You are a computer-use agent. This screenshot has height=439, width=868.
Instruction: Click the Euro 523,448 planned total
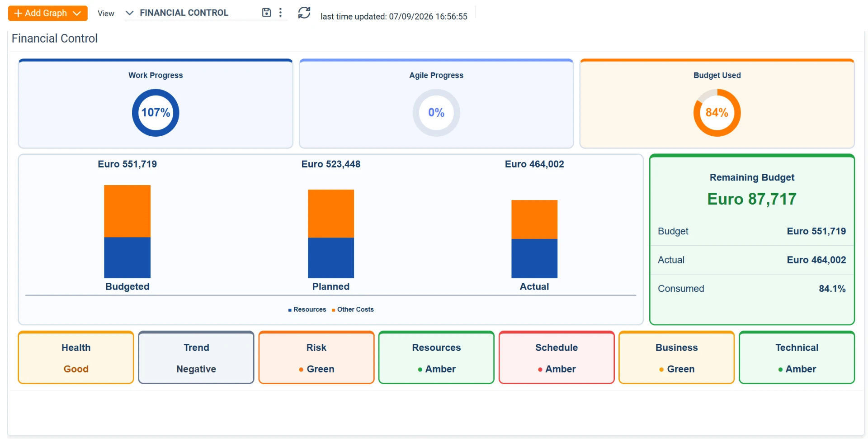pos(331,164)
